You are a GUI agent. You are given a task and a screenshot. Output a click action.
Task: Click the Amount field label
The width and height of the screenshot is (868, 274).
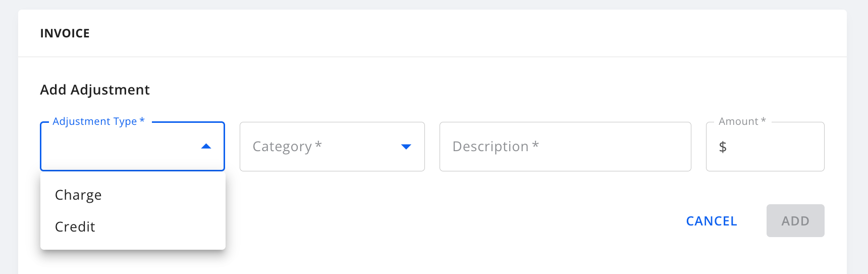point(738,121)
